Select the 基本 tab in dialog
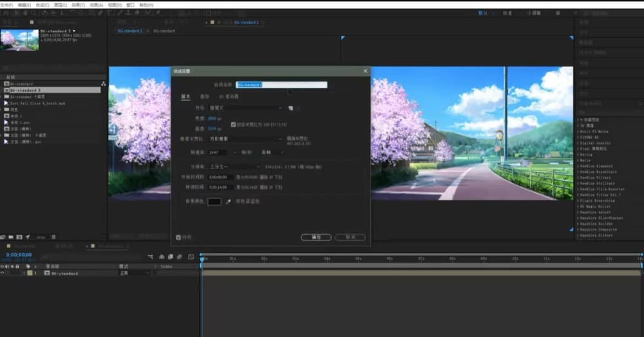 click(185, 96)
